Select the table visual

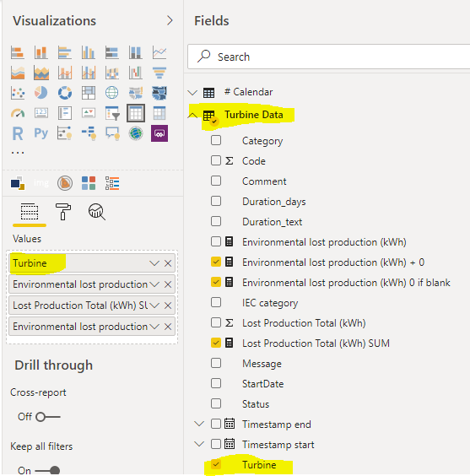[136, 113]
